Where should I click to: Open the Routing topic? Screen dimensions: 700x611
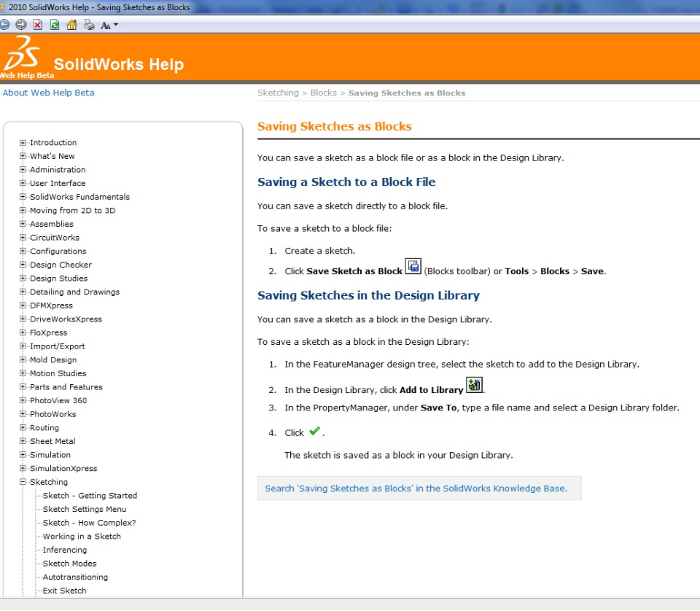pos(44,427)
